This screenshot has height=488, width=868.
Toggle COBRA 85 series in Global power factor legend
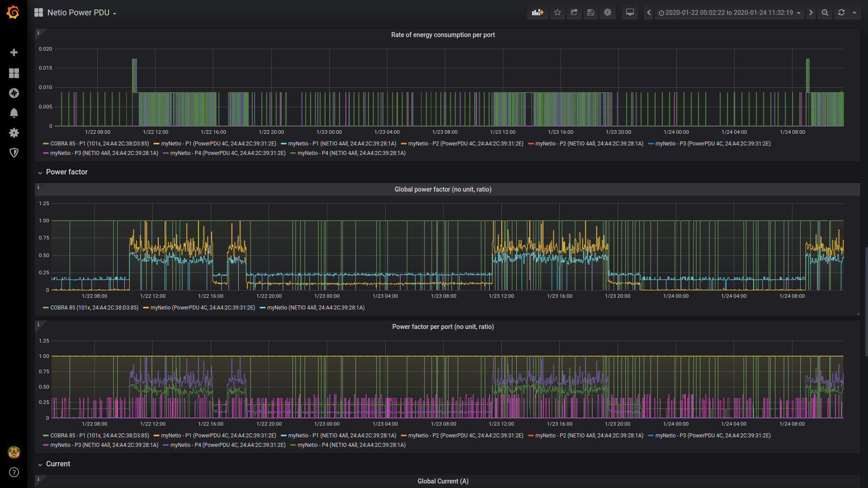(94, 308)
